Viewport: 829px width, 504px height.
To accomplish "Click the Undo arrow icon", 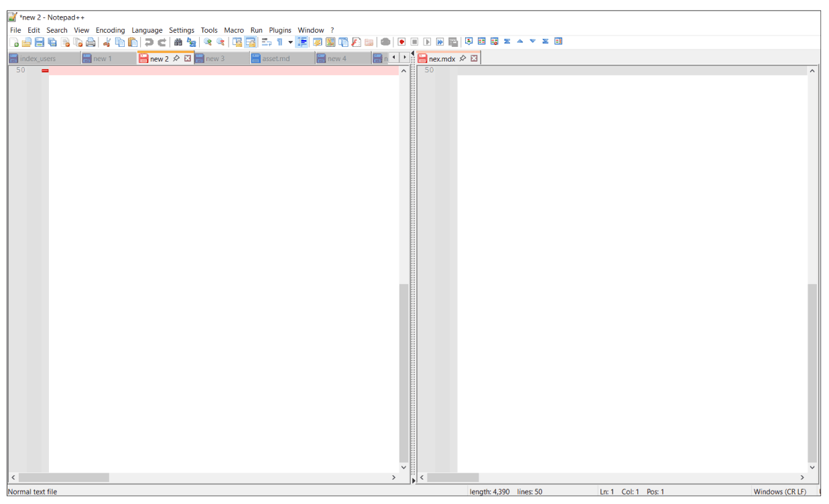I will pyautogui.click(x=149, y=42).
